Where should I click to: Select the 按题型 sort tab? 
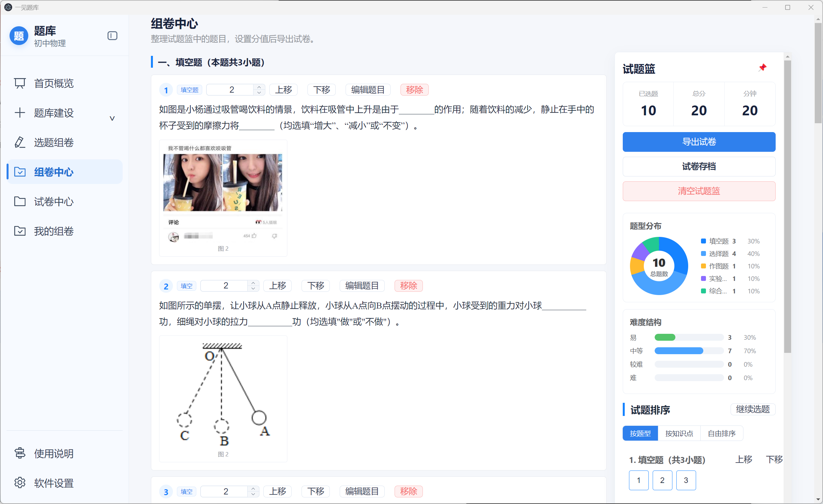640,433
